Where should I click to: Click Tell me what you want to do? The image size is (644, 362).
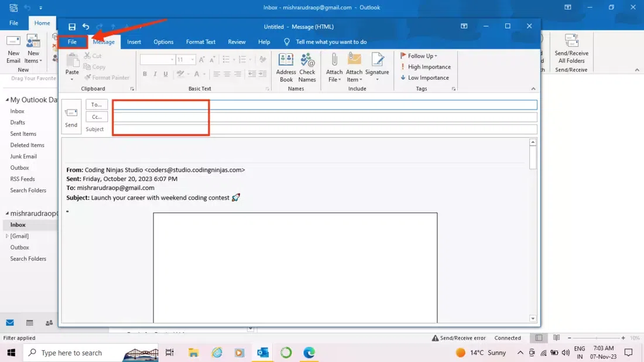coord(331,42)
